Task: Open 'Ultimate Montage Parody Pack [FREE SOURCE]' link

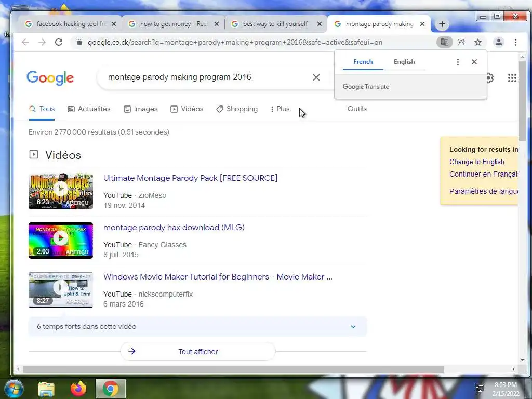Action: tap(190, 178)
